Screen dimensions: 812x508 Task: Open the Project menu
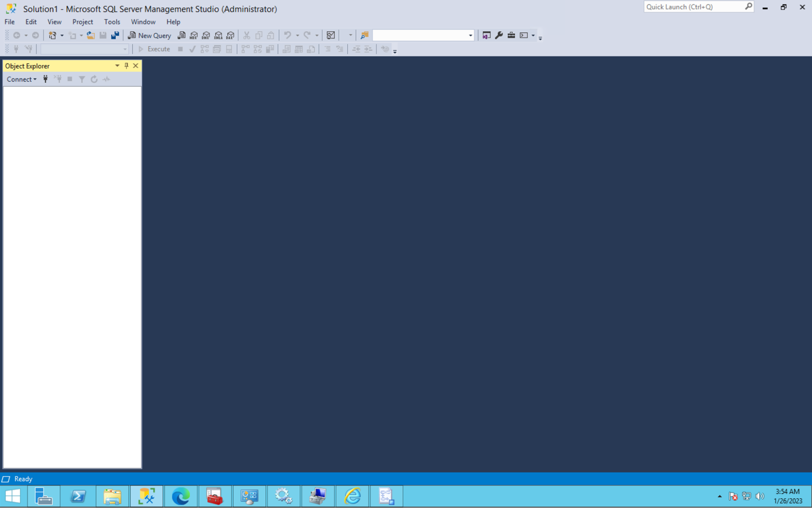click(82, 22)
